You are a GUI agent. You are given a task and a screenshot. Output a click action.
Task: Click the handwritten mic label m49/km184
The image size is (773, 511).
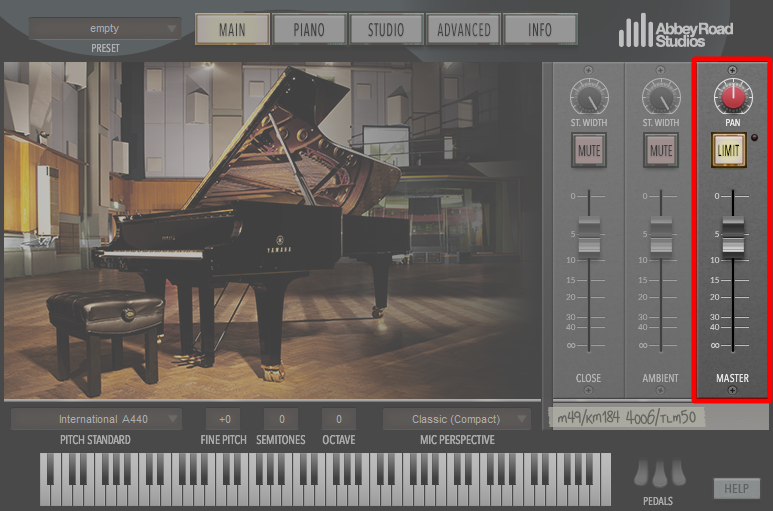point(588,418)
